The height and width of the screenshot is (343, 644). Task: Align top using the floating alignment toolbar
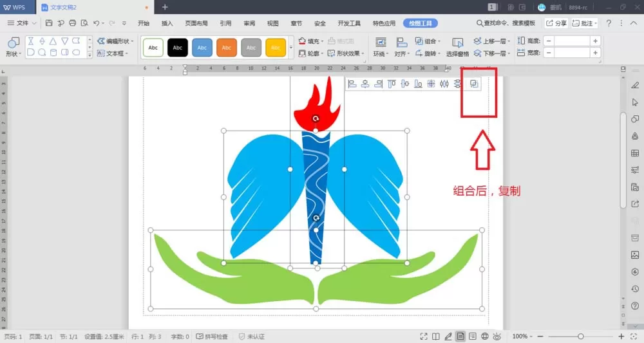pos(392,84)
